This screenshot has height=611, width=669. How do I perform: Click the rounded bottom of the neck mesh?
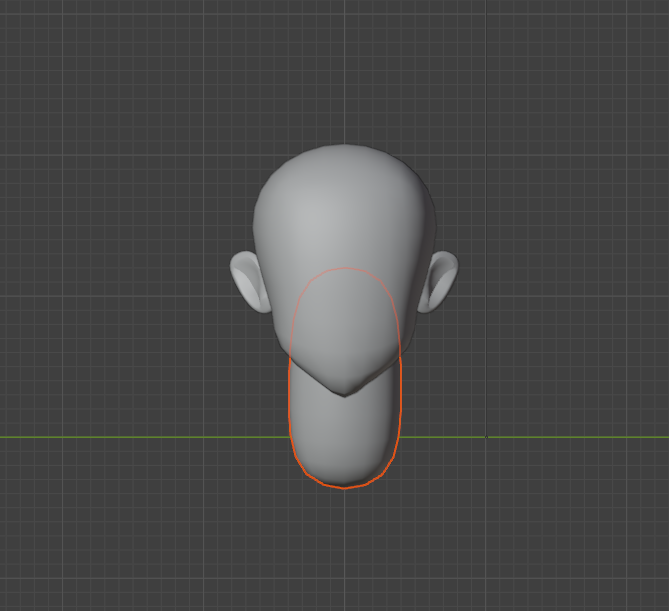tap(345, 476)
